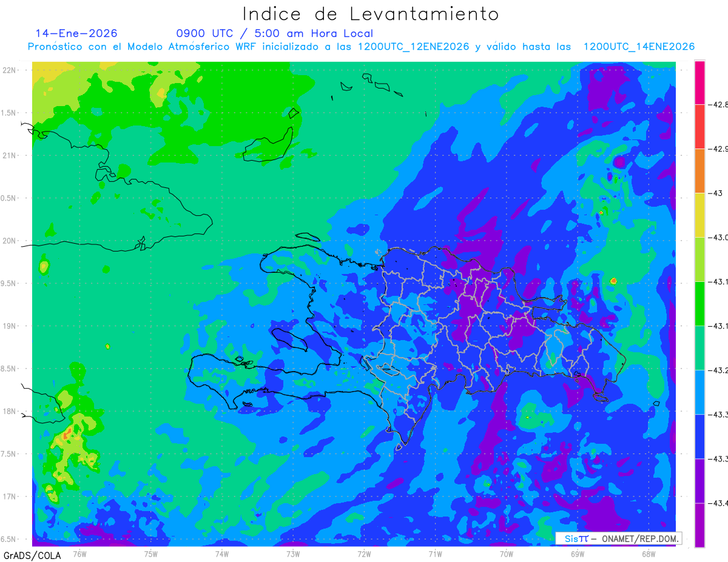
Task: Click the '73W' longitude label
Action: click(293, 554)
